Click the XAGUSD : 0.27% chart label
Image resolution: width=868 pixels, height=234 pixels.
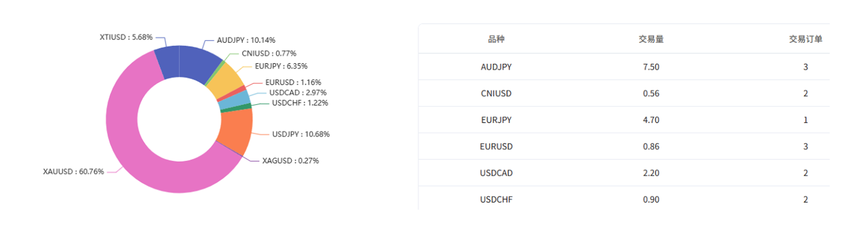[x=290, y=160]
